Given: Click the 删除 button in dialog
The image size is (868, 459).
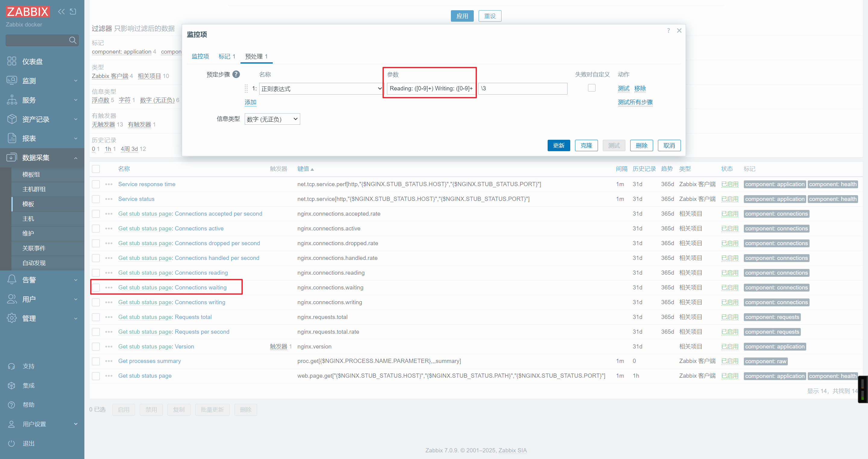Looking at the screenshot, I should (642, 145).
